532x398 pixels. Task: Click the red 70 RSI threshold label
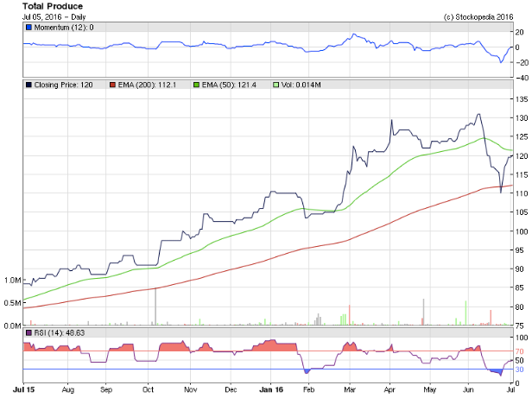pyautogui.click(x=519, y=351)
